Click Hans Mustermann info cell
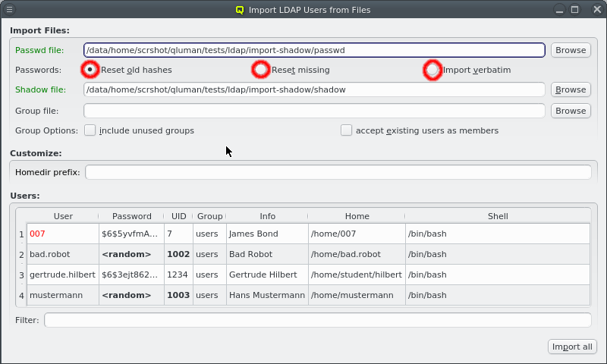This screenshot has height=364, width=607. point(267,295)
